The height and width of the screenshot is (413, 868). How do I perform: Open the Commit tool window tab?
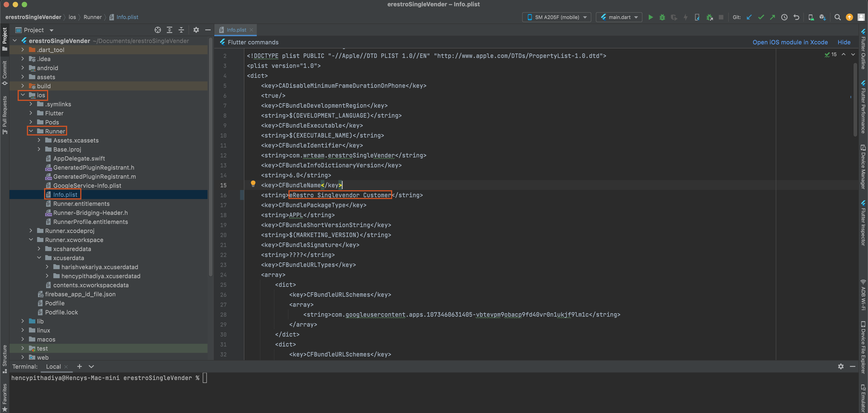[x=4, y=73]
